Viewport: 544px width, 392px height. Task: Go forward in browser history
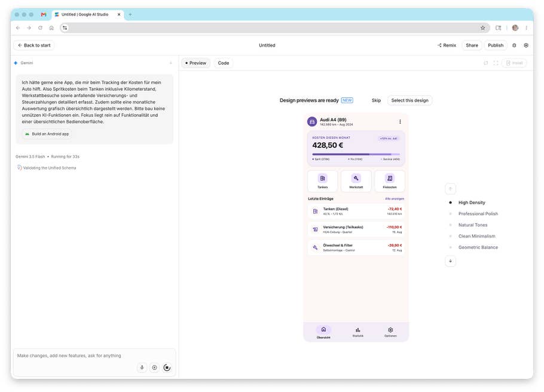coord(29,27)
